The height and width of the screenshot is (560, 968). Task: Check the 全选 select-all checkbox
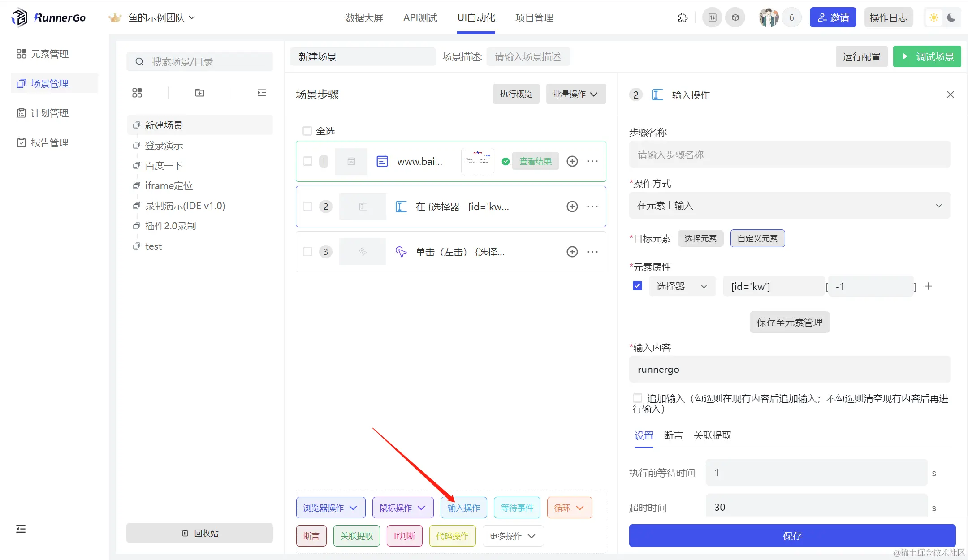click(307, 131)
